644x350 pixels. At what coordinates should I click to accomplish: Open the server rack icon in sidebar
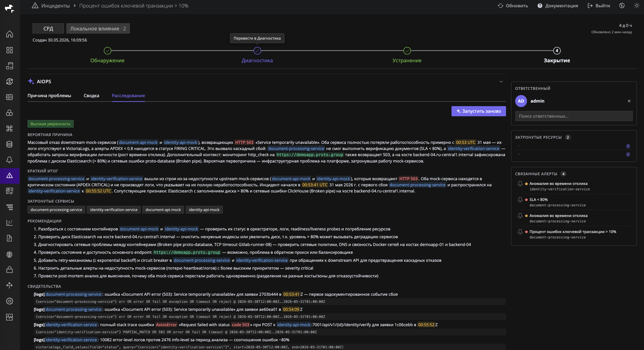tap(9, 97)
